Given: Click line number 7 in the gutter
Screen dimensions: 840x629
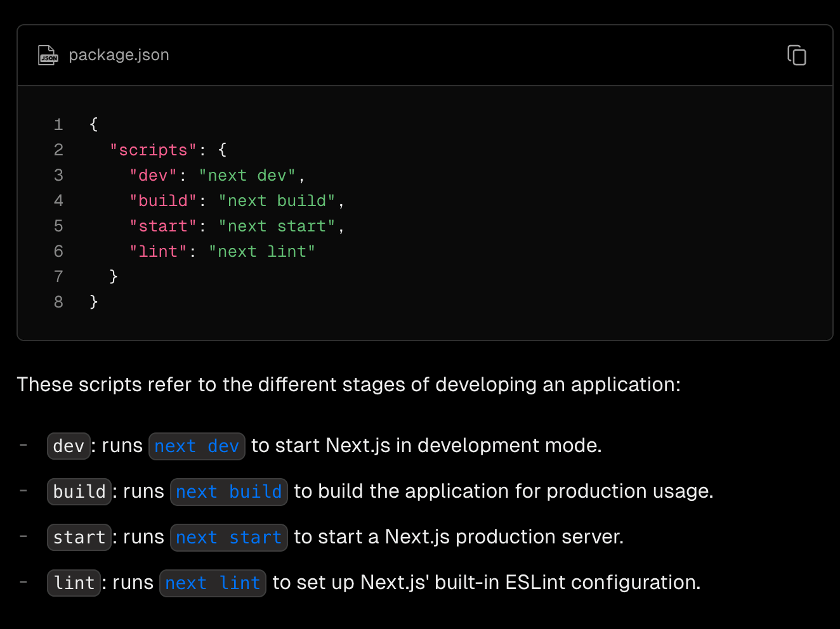Looking at the screenshot, I should (58, 276).
